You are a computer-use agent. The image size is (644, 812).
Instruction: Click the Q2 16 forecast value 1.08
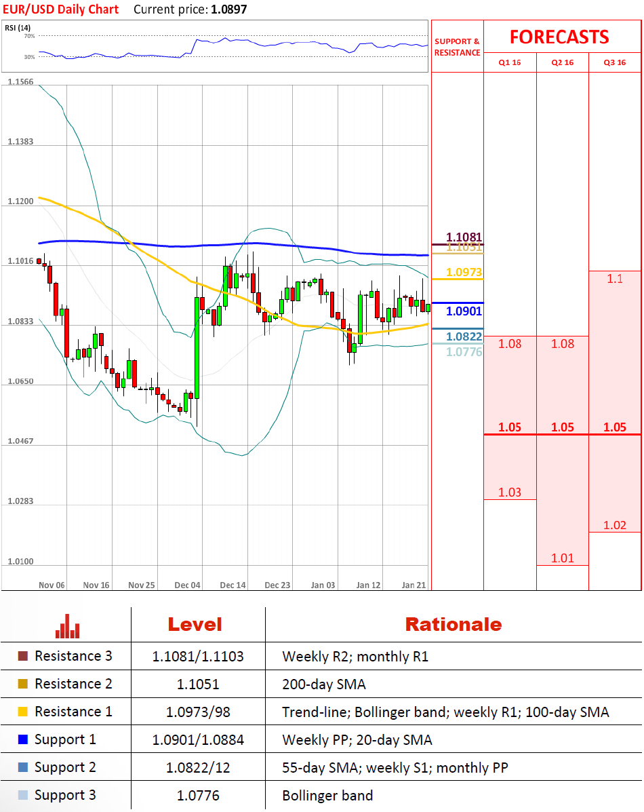pos(562,344)
